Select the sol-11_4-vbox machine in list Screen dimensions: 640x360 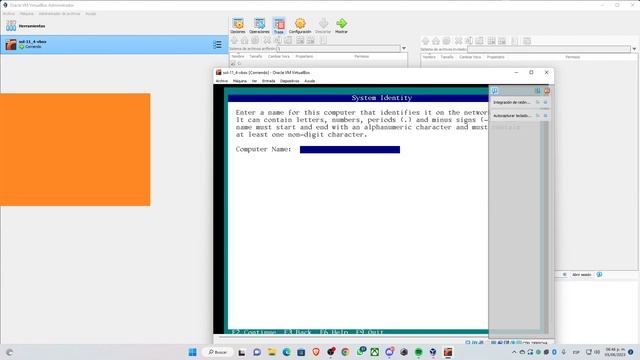(113, 44)
